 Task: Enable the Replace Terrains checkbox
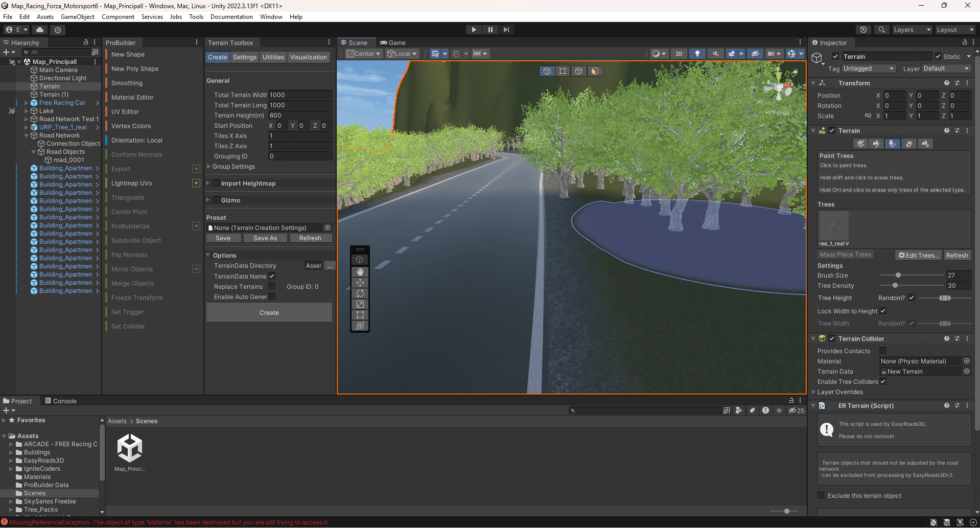(x=272, y=286)
